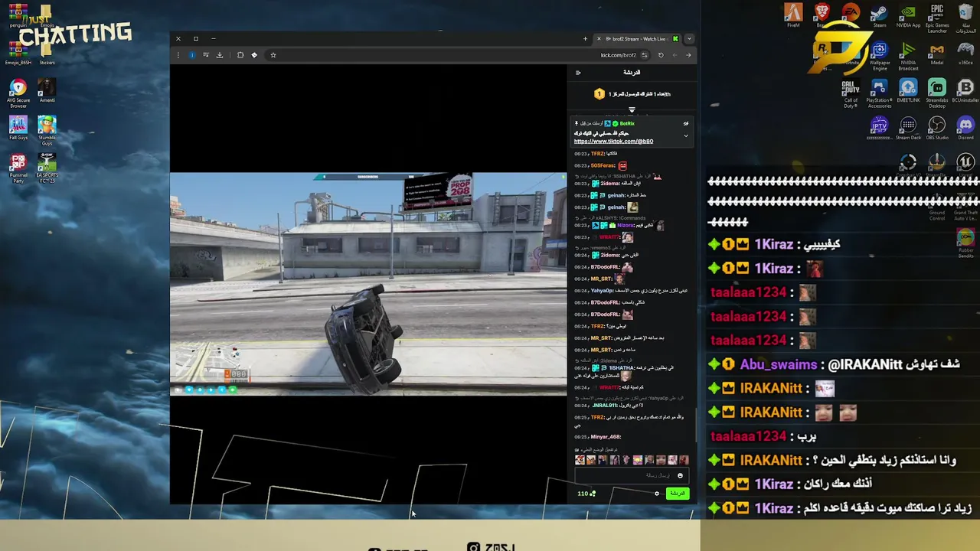Open AVG Secure Browser shortcut
Image resolution: width=980 pixels, height=551 pixels.
(x=18, y=93)
